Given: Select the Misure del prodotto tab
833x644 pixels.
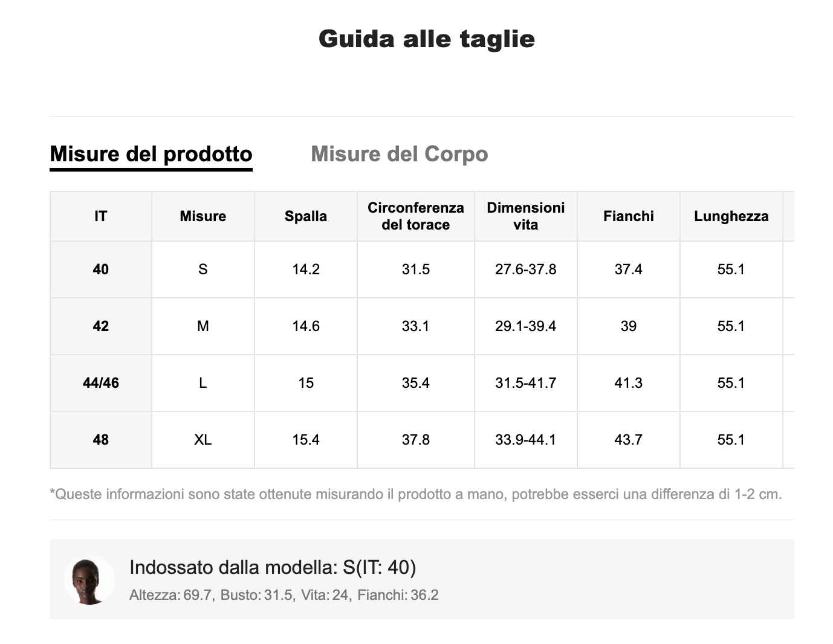Looking at the screenshot, I should pos(151,154).
